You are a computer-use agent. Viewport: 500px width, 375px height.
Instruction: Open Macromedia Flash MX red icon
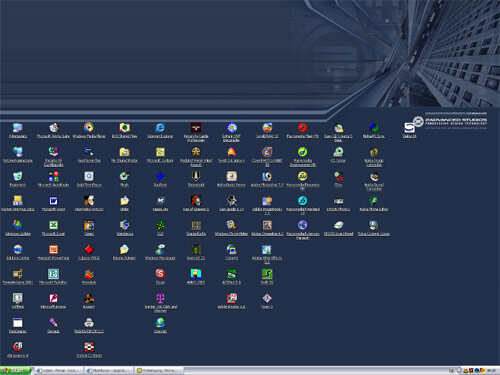302,128
